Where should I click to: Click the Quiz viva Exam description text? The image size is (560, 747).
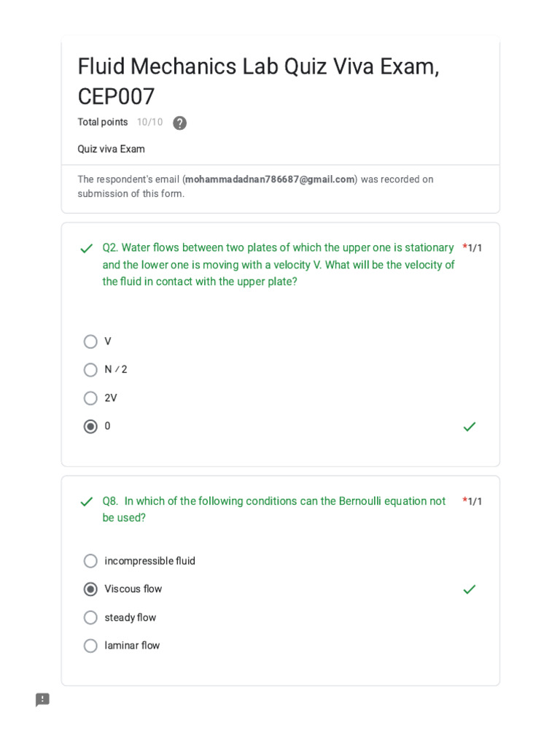point(111,149)
